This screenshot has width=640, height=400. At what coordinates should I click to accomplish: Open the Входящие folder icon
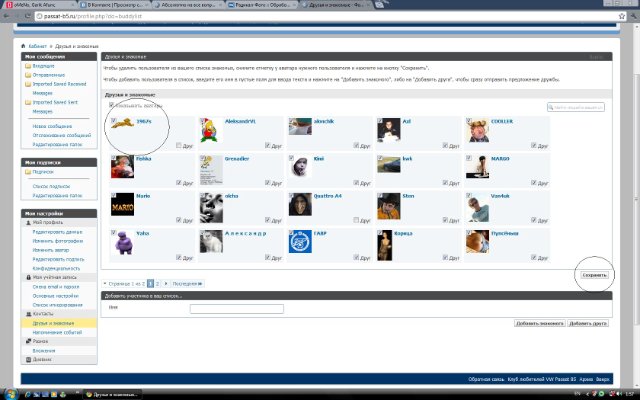coord(28,65)
